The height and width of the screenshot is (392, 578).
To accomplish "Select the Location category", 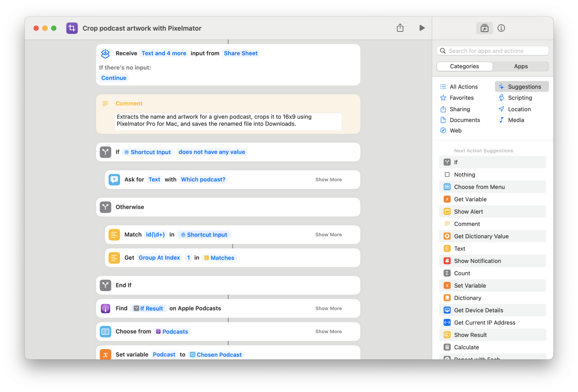I will point(519,109).
